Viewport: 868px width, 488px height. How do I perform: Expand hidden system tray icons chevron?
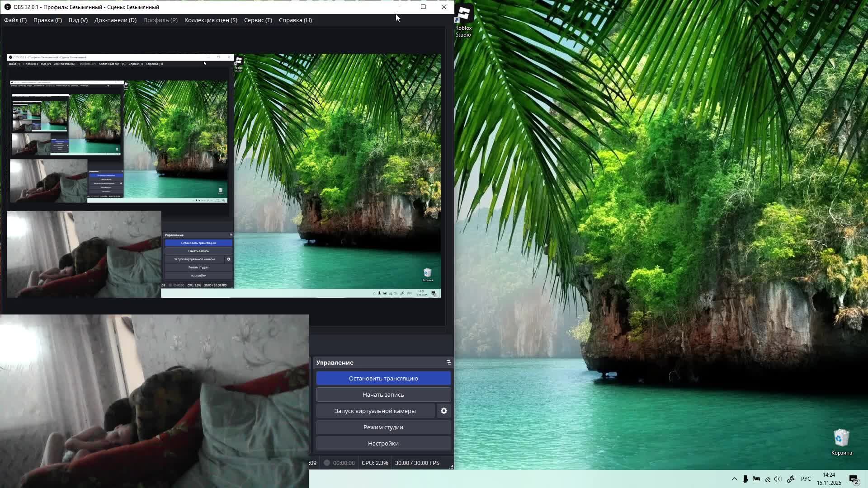pos(734,479)
